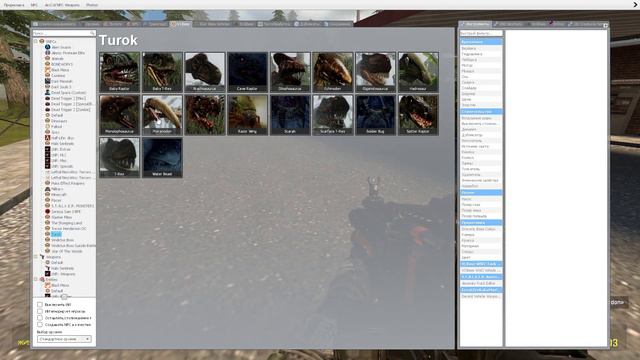This screenshot has height=360, width=640.
Task: Spawn the Dilophosaurus NPC
Action: (290, 72)
